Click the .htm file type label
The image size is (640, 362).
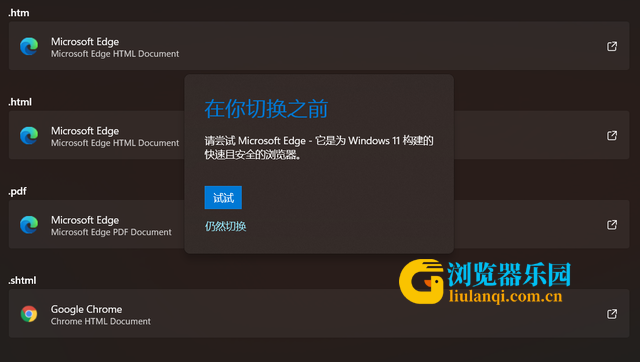point(19,13)
